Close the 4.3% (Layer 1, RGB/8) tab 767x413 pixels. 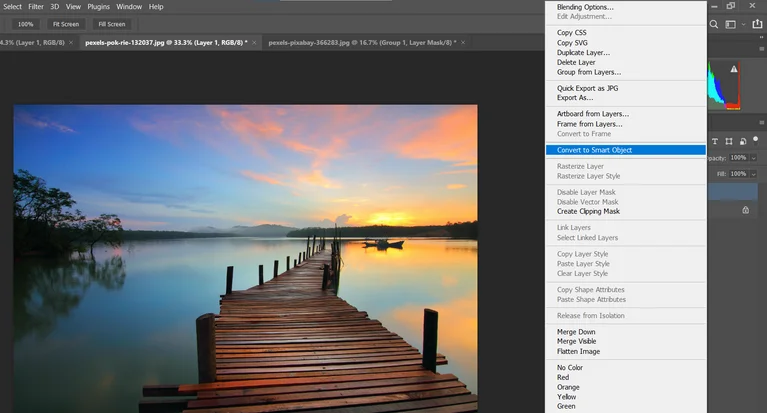tap(71, 43)
